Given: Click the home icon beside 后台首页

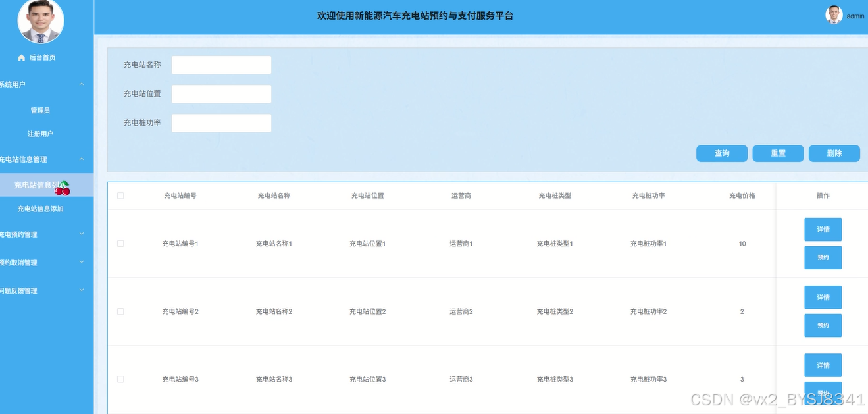Looking at the screenshot, I should 22,58.
